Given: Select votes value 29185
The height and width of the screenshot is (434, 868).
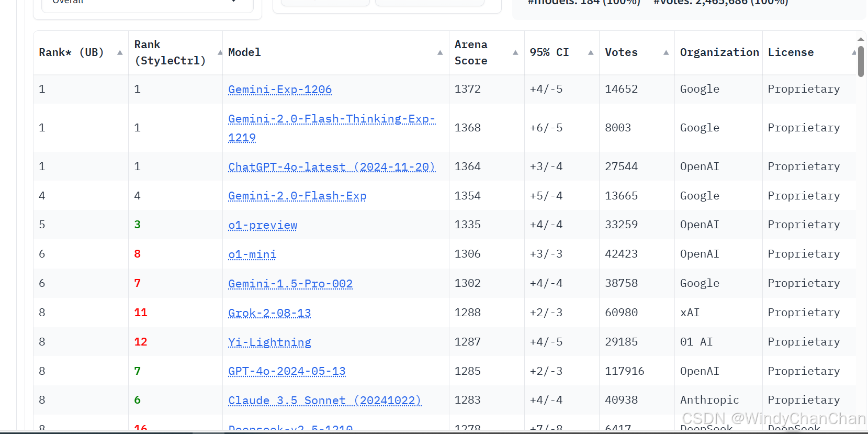Looking at the screenshot, I should (621, 342).
